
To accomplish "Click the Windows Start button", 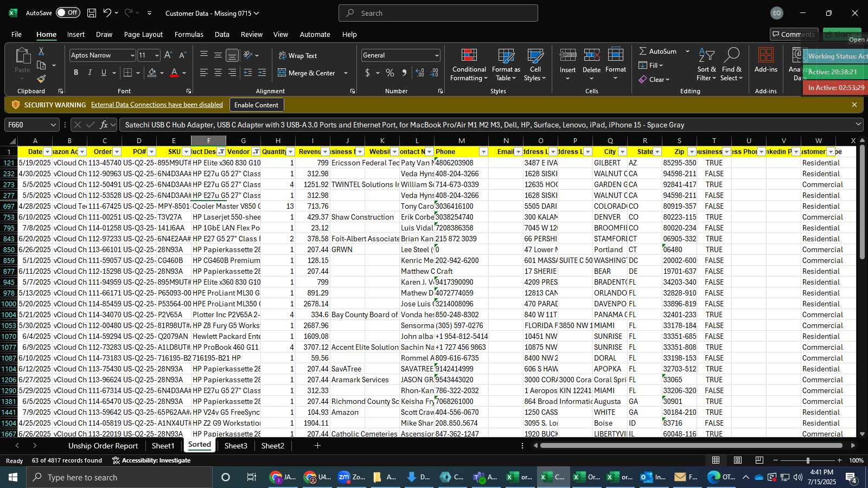I will click(x=13, y=477).
